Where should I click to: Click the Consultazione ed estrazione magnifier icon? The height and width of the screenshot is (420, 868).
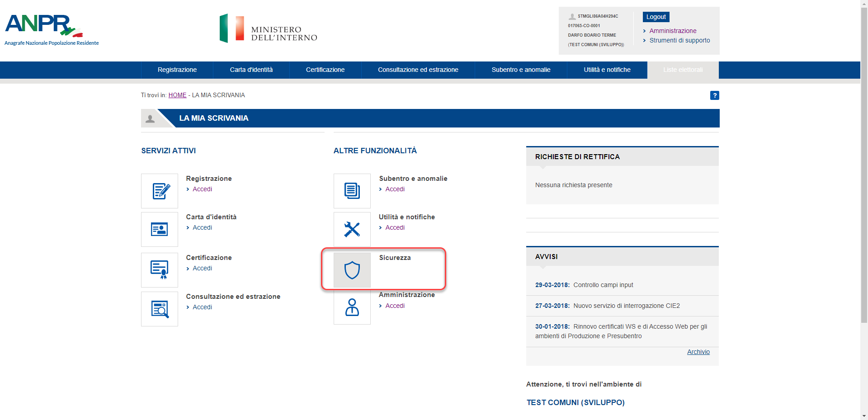159,309
